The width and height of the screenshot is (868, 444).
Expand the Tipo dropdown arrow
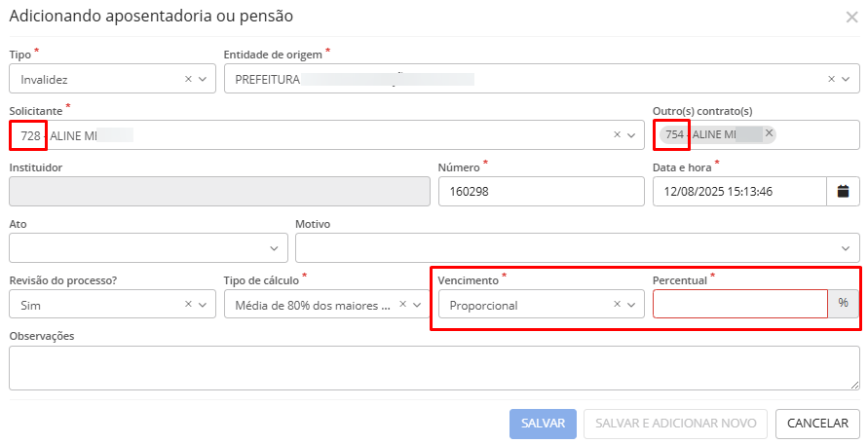coord(203,80)
